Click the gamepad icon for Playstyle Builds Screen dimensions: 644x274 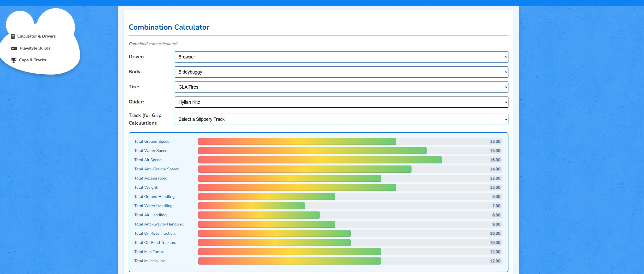pos(14,49)
